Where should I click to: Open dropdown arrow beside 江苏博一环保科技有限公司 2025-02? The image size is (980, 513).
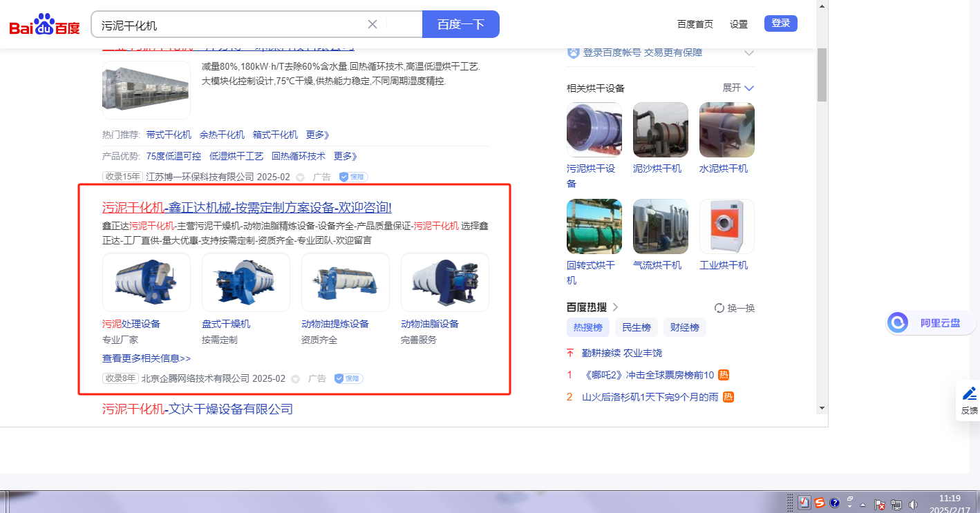[x=300, y=177]
